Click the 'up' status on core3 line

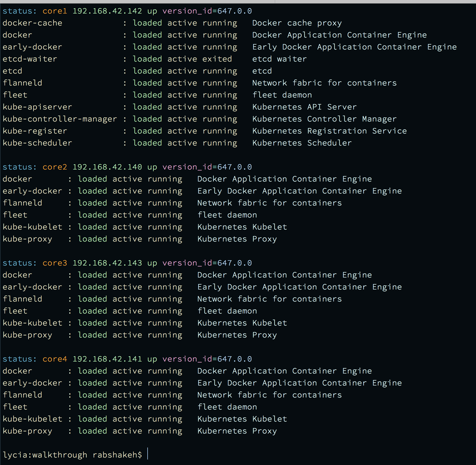(152, 263)
